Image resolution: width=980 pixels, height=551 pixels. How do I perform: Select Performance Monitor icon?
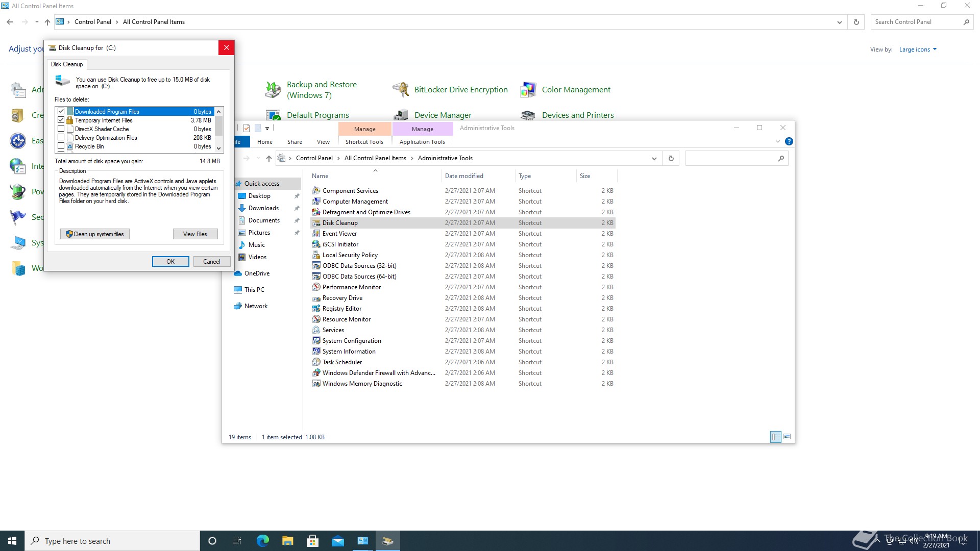point(316,287)
